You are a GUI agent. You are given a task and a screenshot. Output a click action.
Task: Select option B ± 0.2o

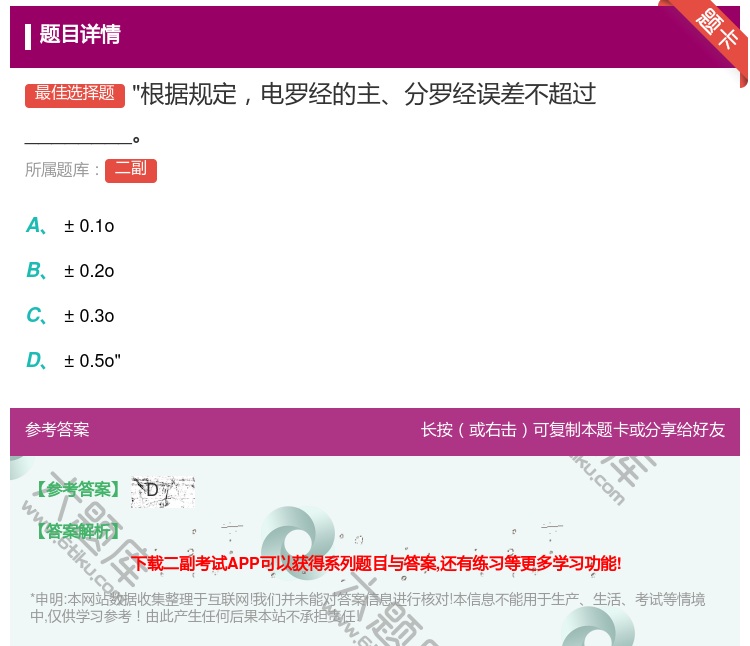tap(70, 271)
